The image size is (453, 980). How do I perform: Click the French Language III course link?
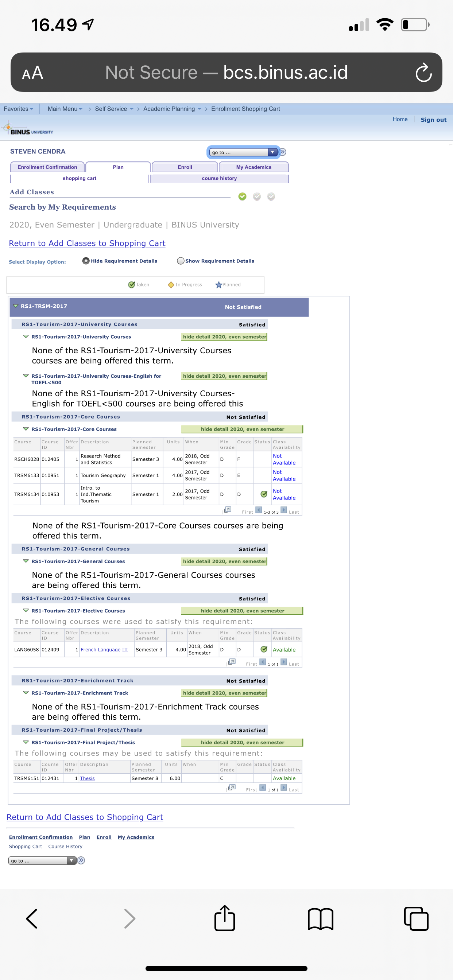(104, 649)
